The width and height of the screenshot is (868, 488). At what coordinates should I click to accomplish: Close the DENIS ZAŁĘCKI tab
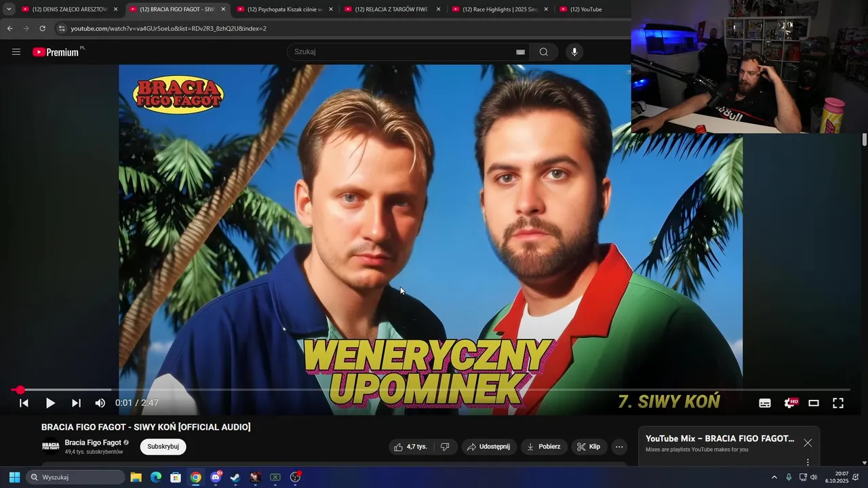tap(115, 9)
